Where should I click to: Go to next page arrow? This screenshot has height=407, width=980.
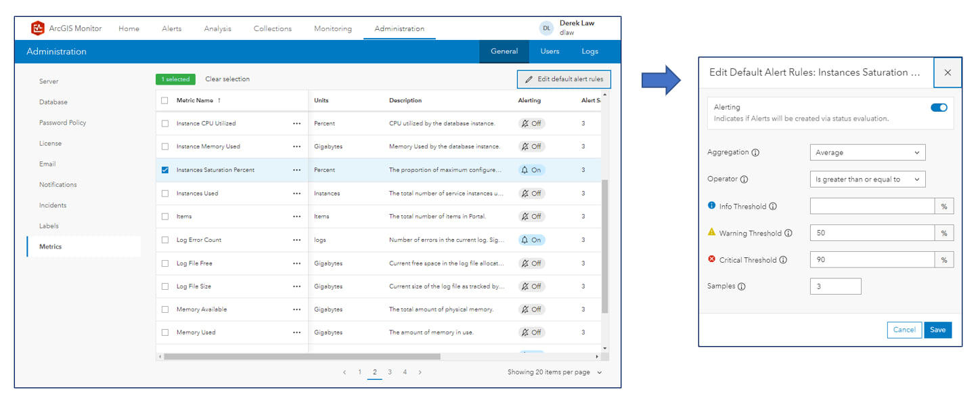tap(420, 372)
